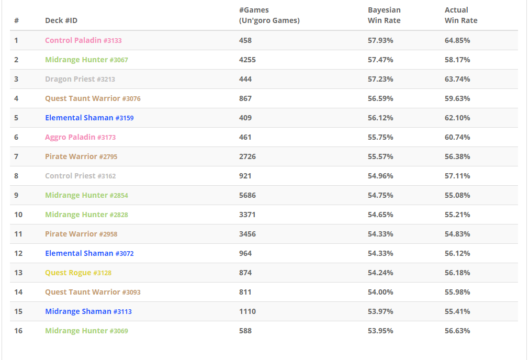The width and height of the screenshot is (529, 360).
Task: Open Midrange Shaman #3113 deck link
Action: pos(88,311)
